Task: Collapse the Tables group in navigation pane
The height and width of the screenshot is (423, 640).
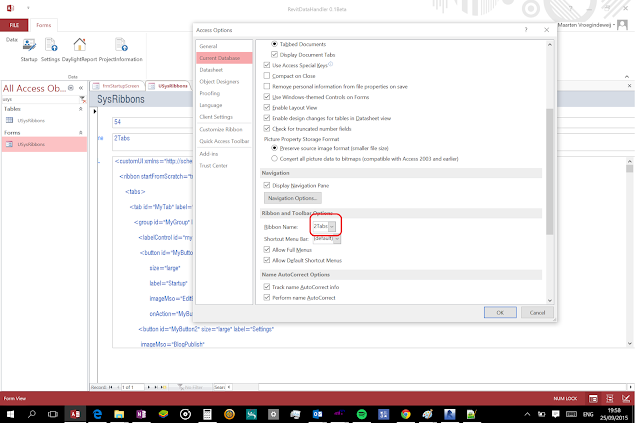Action: point(80,109)
